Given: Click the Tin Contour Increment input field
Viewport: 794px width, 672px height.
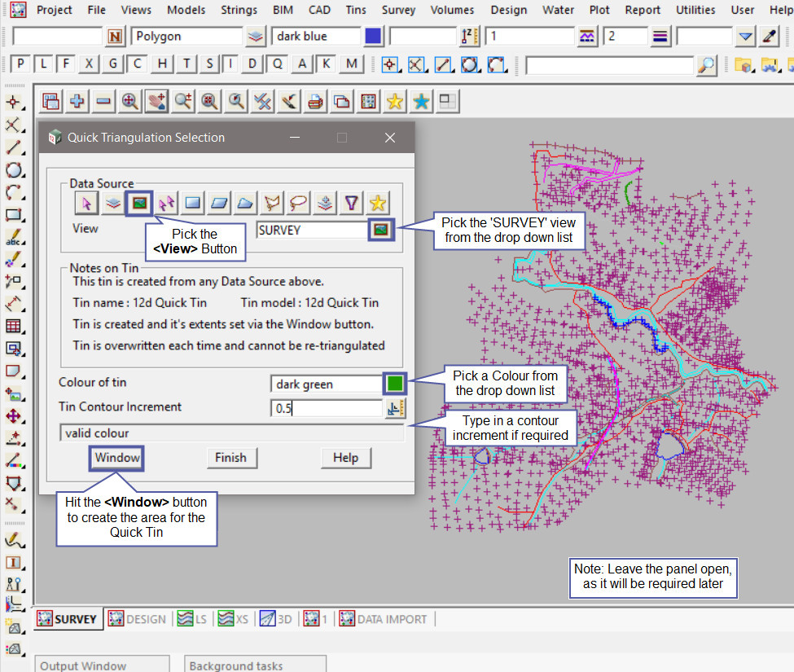Looking at the screenshot, I should [x=326, y=408].
